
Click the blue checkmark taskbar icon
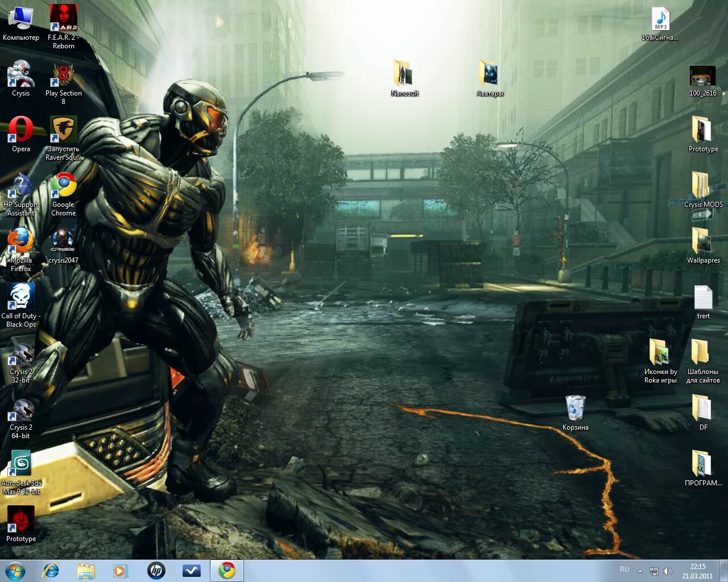point(191,571)
